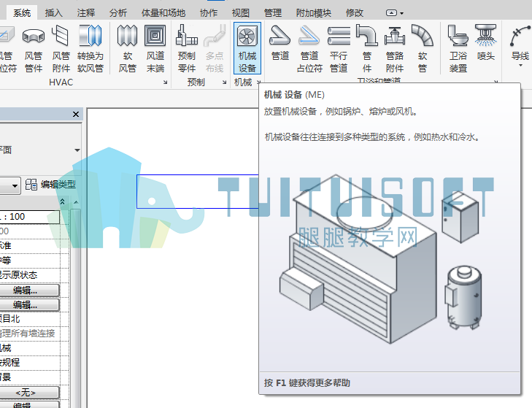This screenshot has height=408, width=532.
Task: Click the 编辑类型 edit type icon
Action: [x=31, y=185]
